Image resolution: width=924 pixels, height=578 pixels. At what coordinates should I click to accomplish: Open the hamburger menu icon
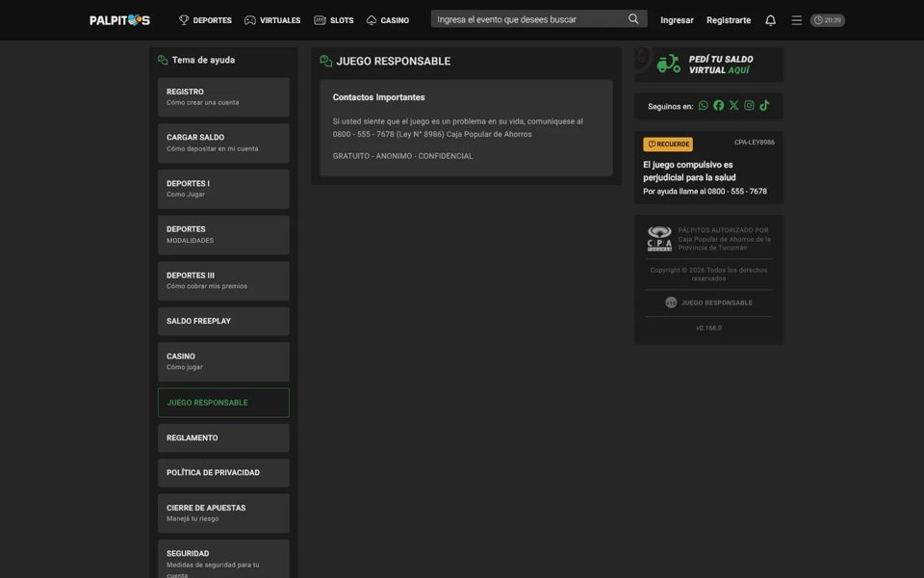pos(796,20)
